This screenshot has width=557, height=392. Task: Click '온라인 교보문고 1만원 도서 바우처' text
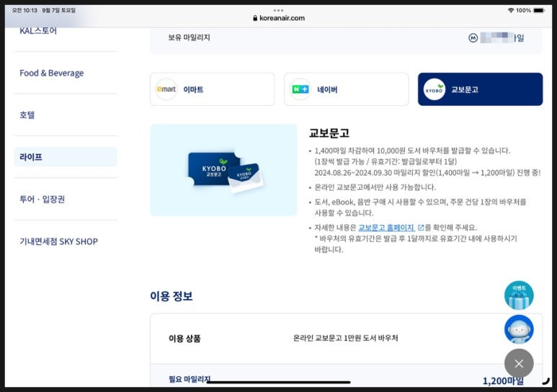[346, 338]
